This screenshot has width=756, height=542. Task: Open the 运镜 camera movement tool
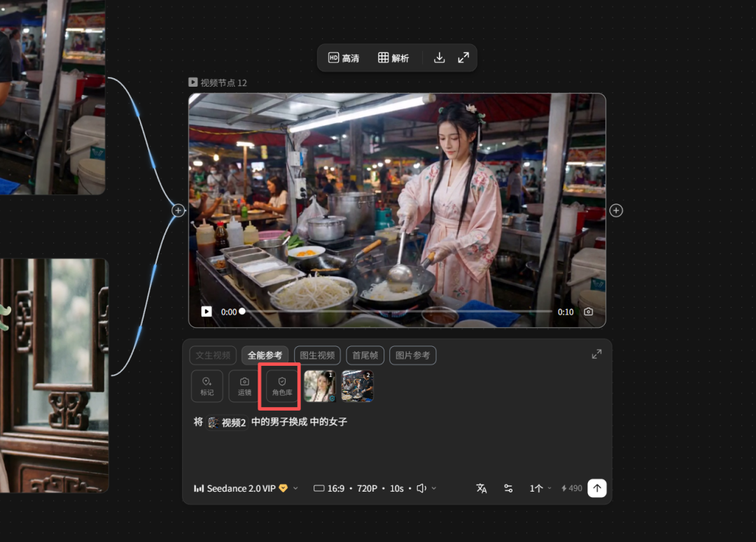point(244,386)
